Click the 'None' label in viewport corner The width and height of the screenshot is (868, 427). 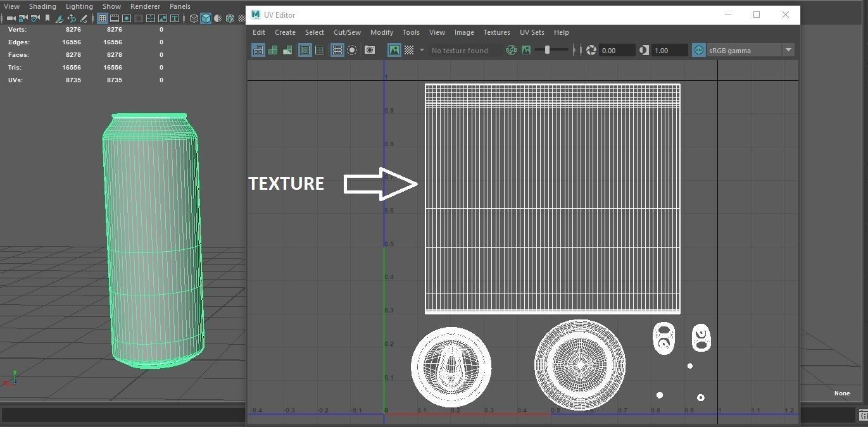tap(841, 393)
